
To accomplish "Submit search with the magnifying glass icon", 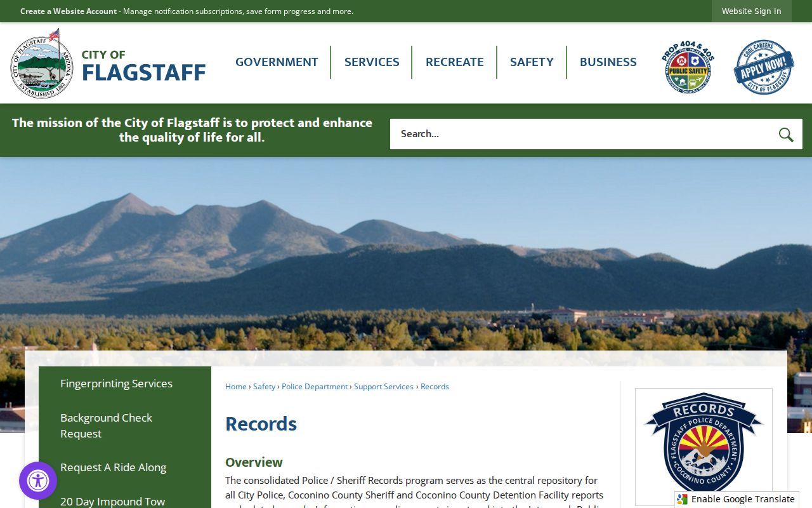I will tap(786, 135).
